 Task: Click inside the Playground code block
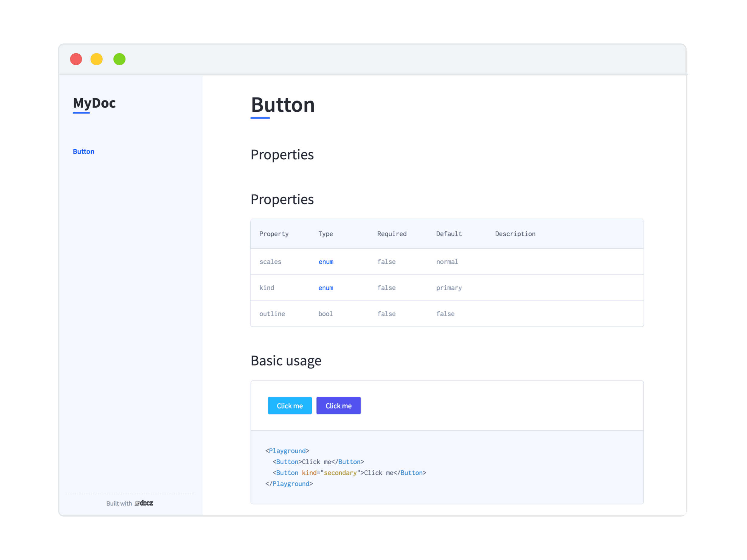pyautogui.click(x=447, y=467)
